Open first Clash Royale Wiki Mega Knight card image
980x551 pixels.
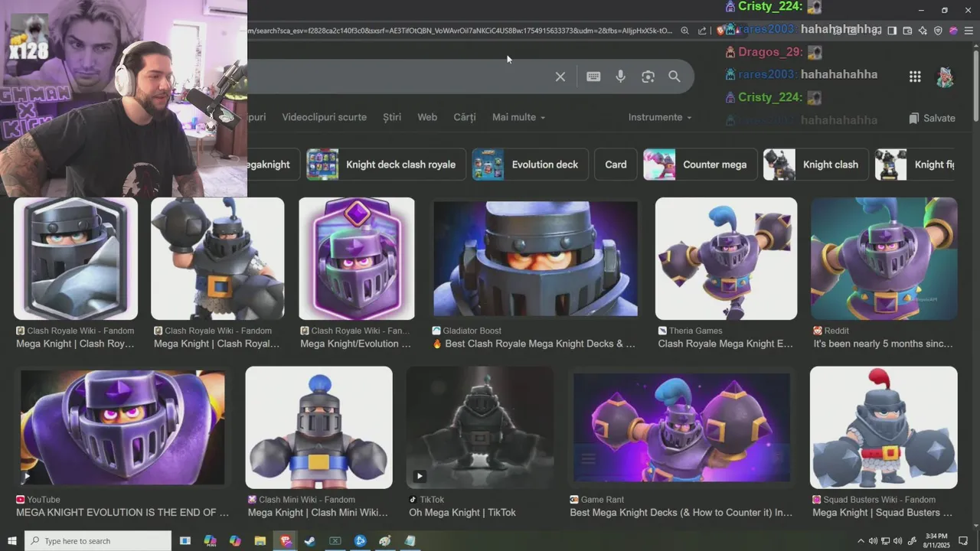76,259
